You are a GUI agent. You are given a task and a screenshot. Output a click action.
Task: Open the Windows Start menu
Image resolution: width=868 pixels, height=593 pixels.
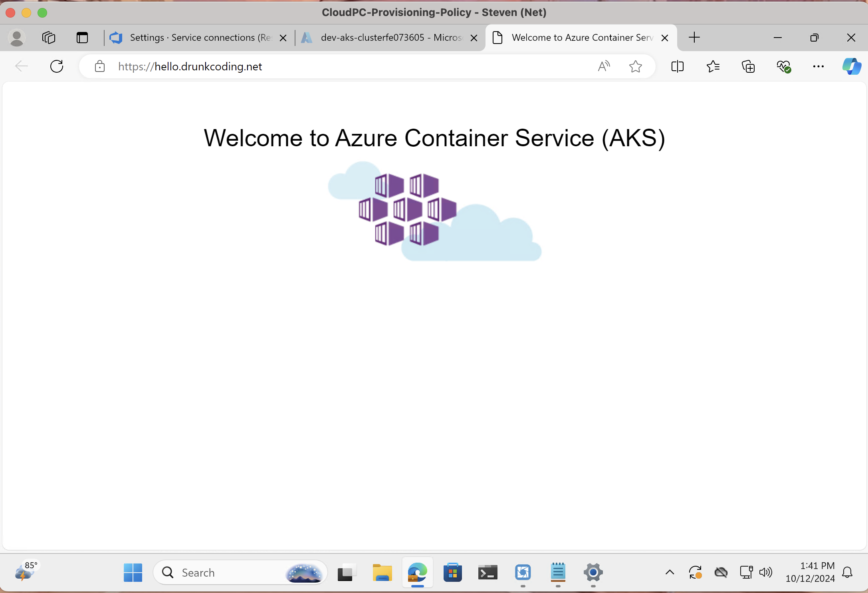[133, 573]
